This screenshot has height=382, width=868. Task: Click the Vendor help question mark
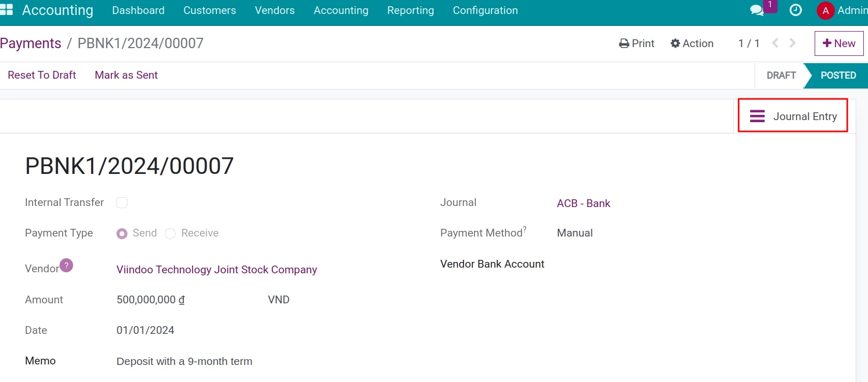(66, 265)
